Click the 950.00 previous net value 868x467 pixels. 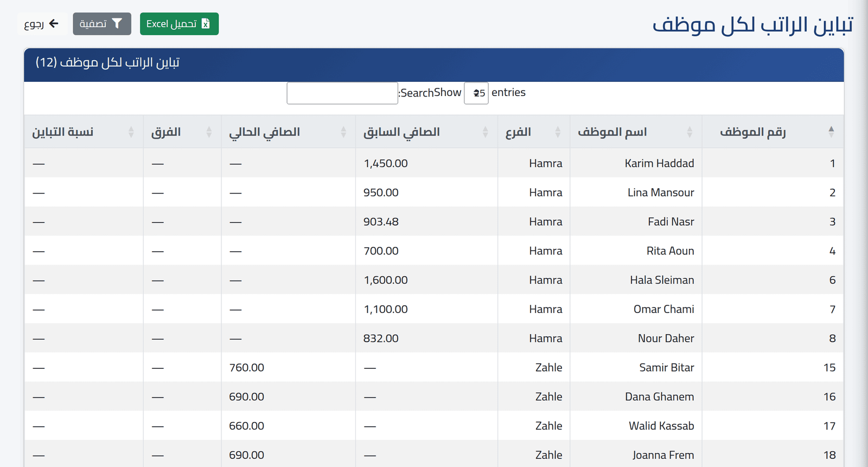pos(381,193)
